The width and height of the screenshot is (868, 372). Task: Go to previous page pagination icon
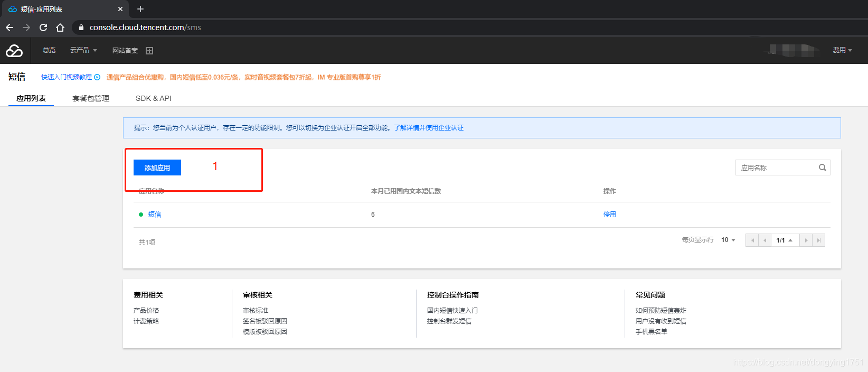pyautogui.click(x=765, y=240)
